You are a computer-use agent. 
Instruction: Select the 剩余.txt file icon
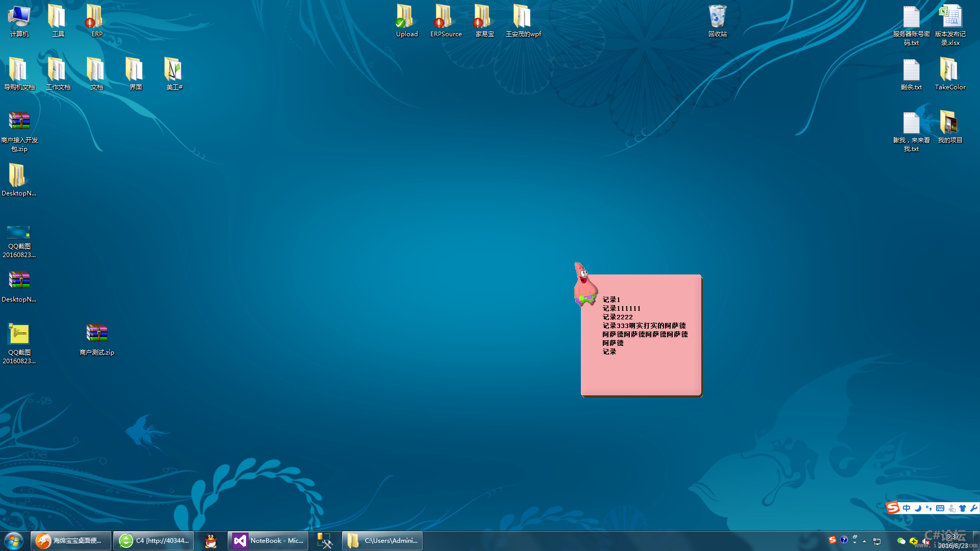[911, 74]
